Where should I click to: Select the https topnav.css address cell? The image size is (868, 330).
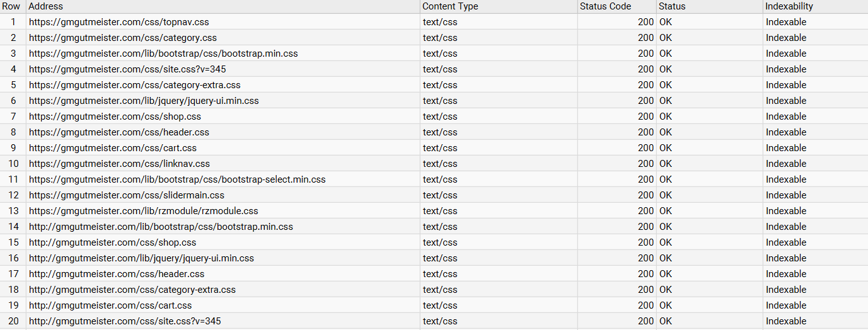[x=119, y=22]
